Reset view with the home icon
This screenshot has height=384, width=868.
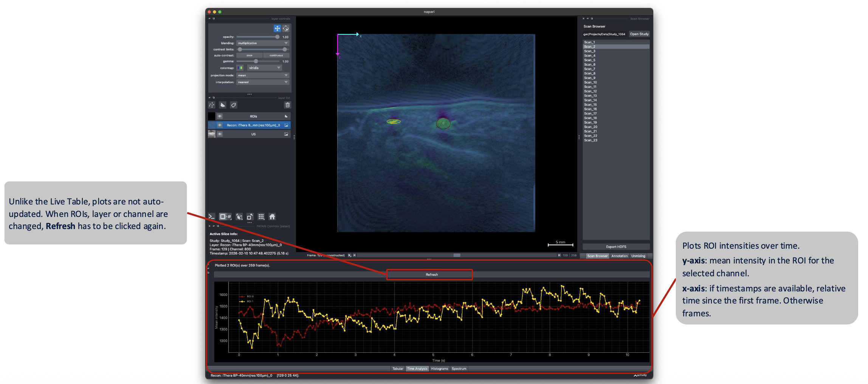(x=272, y=217)
